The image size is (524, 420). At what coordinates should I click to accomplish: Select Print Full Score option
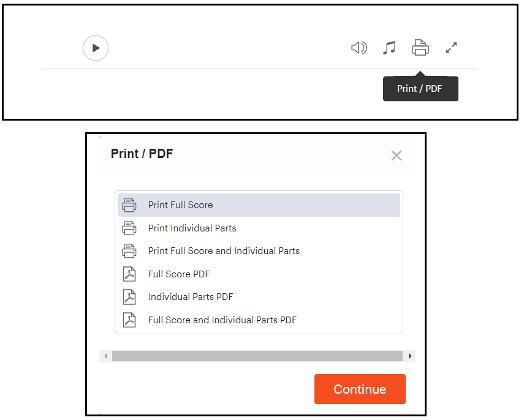[259, 205]
